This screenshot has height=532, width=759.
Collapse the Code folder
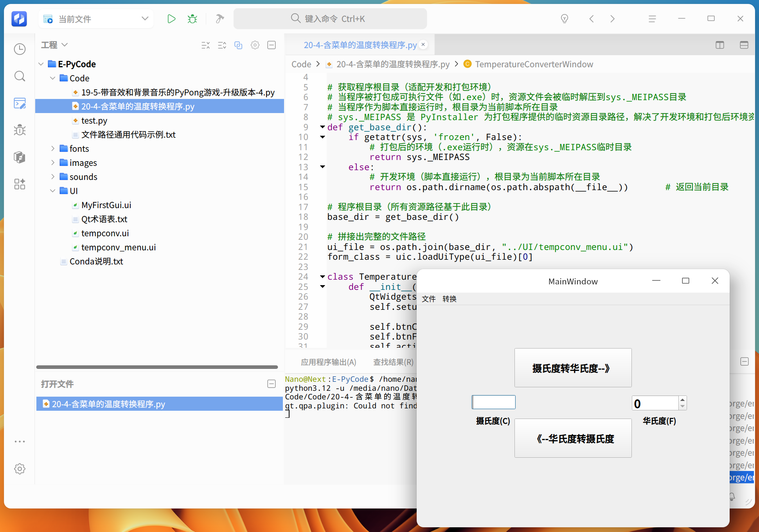point(53,78)
